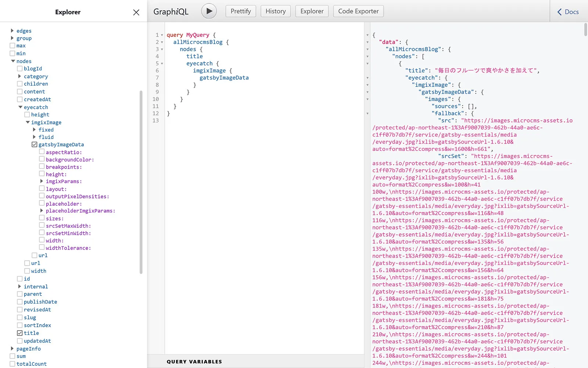
Task: Open the Code Exporter
Action: 358,11
